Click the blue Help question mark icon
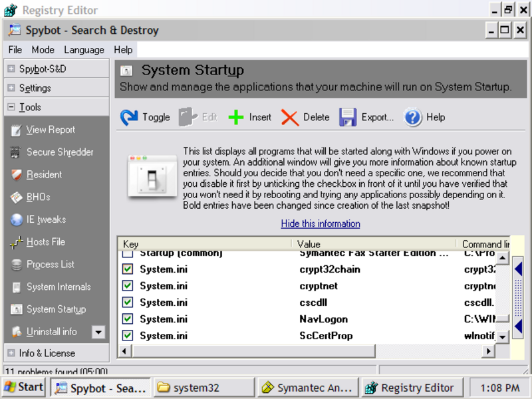The height and width of the screenshot is (399, 532). (412, 118)
